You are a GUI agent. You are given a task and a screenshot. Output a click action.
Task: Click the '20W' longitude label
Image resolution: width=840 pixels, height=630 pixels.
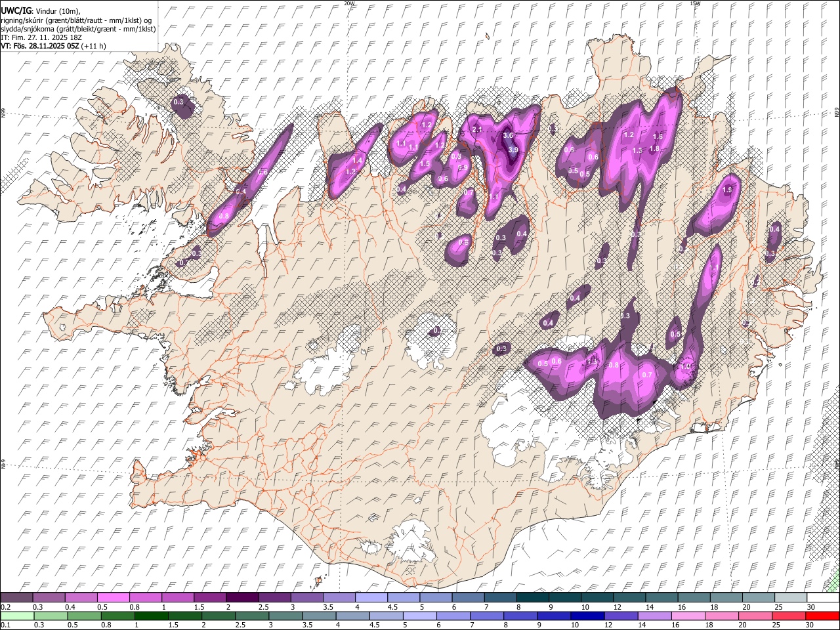point(349,3)
